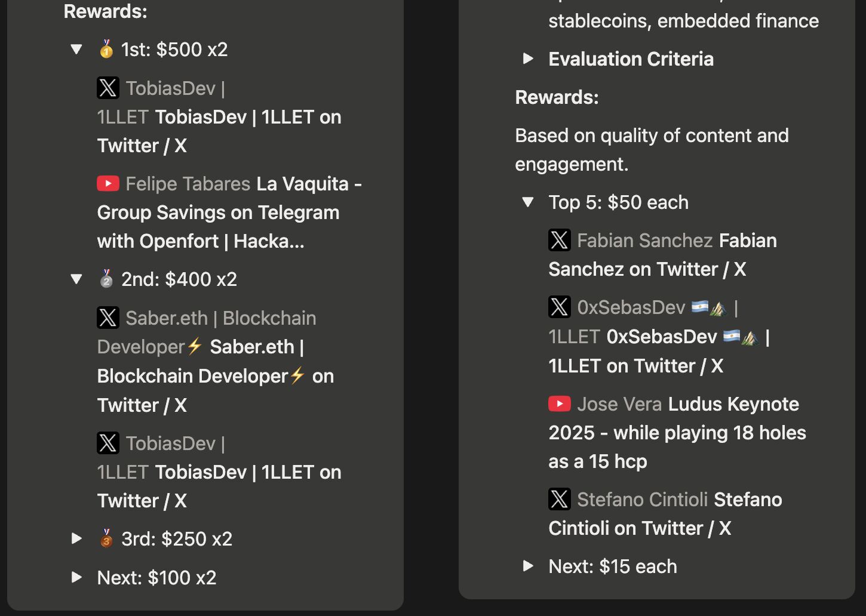Click the X icon before TobiasDev under 2nd place
This screenshot has width=866, height=616.
tap(108, 443)
